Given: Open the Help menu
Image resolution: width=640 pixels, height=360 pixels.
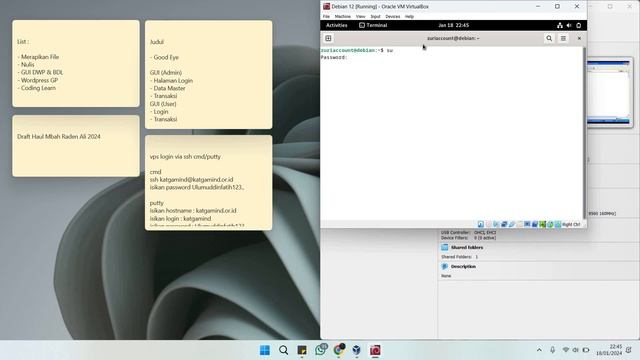Looking at the screenshot, I should click(409, 17).
